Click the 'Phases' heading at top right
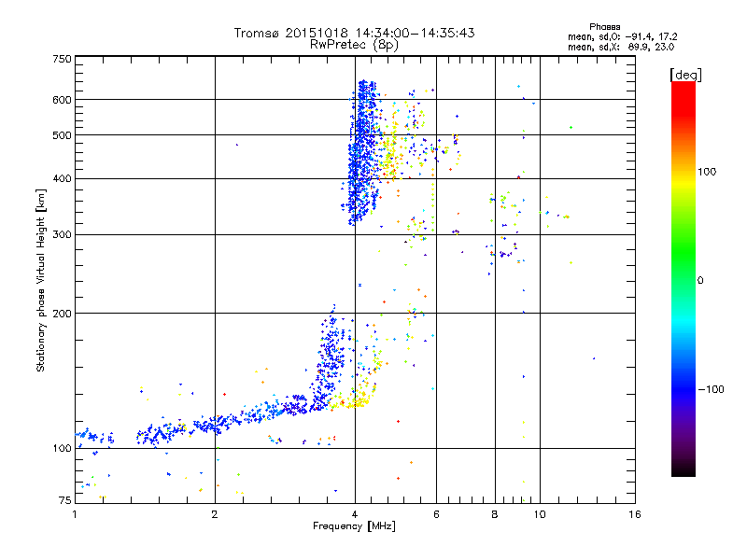The image size is (747, 560). (604, 27)
